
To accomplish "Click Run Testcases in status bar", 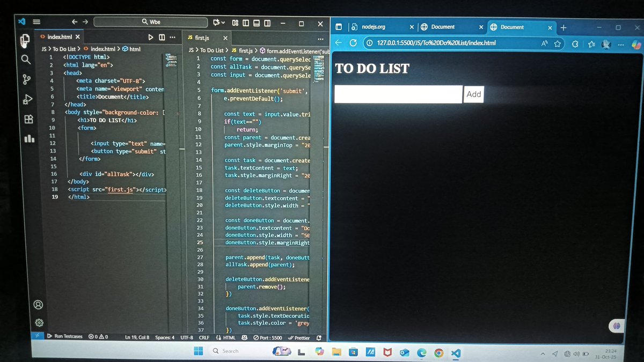I will point(65,336).
